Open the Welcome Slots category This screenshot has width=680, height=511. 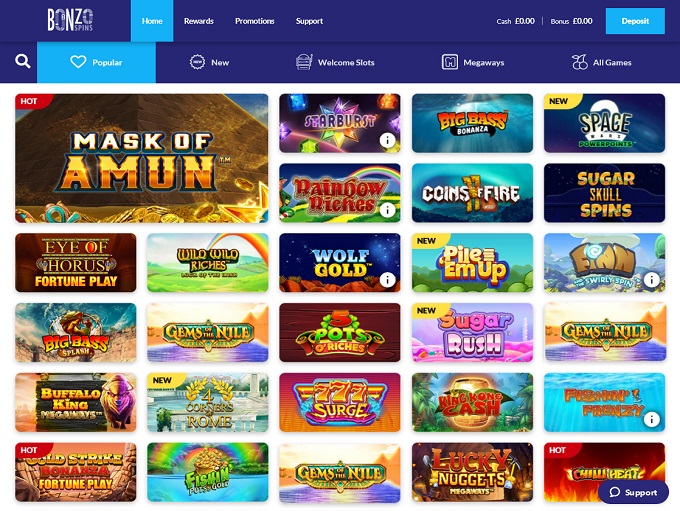[335, 62]
